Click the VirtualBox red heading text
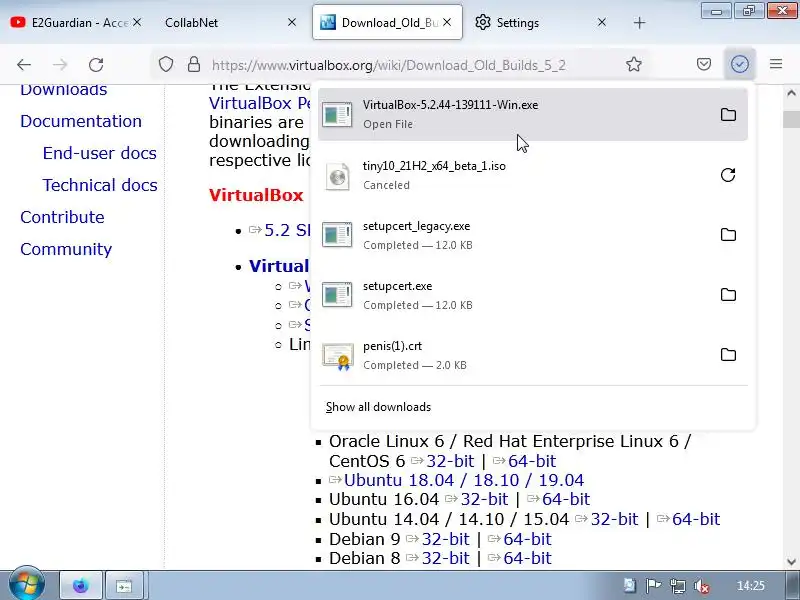 click(256, 195)
